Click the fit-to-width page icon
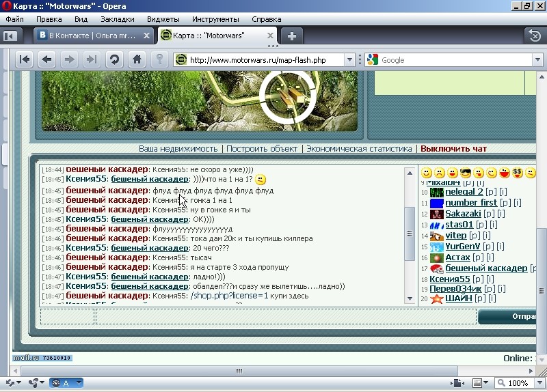This screenshot has width=547, height=392. 457,383
